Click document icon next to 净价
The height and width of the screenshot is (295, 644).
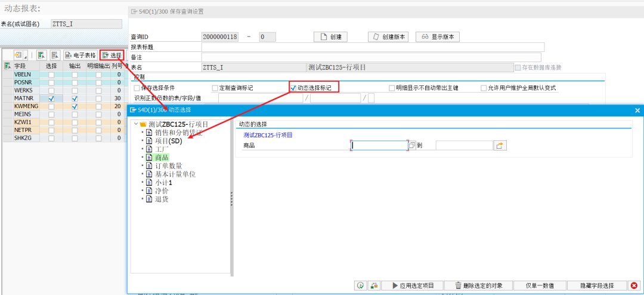tap(150, 190)
